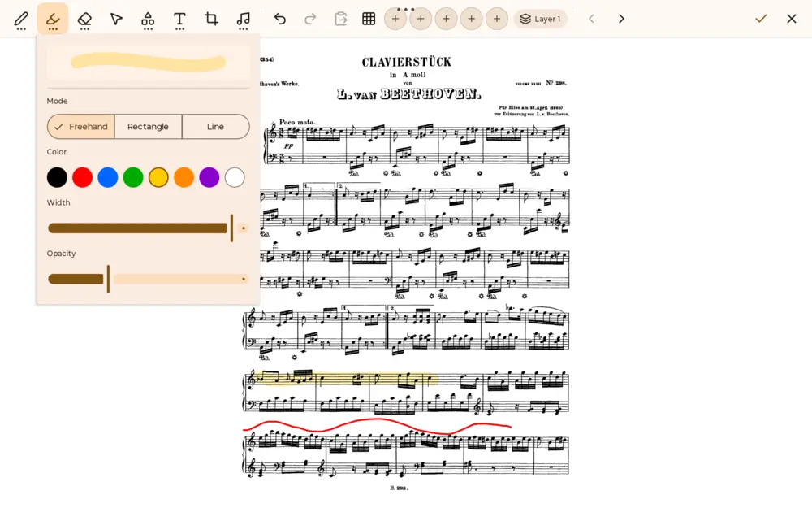Pick the yellow color swatch
The width and height of the screenshot is (812, 508).
coord(158,177)
